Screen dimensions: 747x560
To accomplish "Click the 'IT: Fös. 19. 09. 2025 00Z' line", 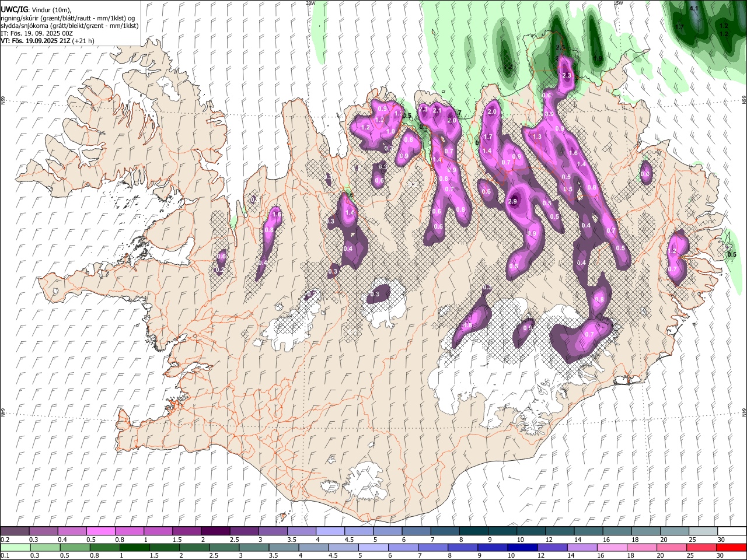I will pos(37,33).
